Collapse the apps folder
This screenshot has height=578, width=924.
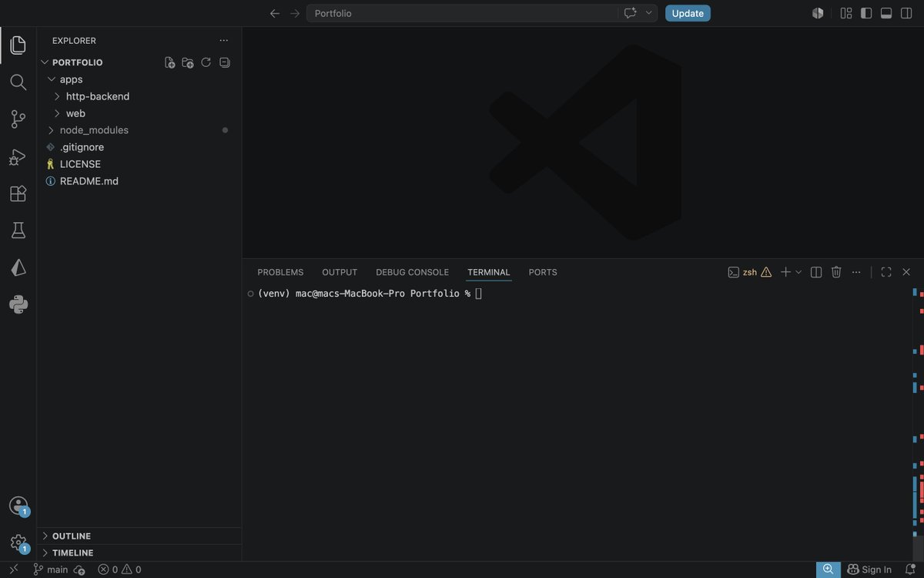[52, 79]
